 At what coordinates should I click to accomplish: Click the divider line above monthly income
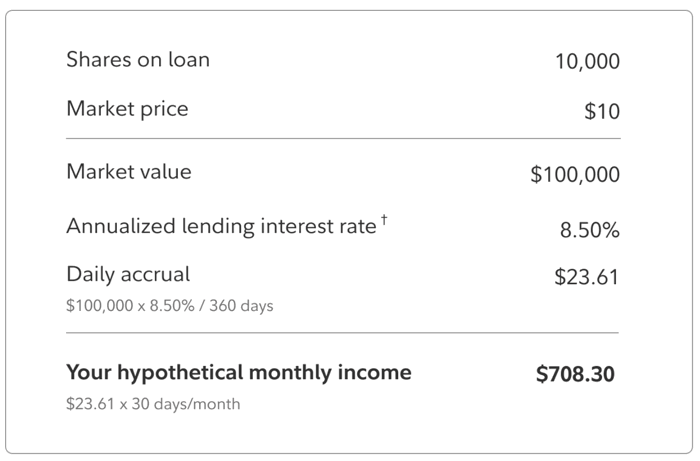click(343, 333)
